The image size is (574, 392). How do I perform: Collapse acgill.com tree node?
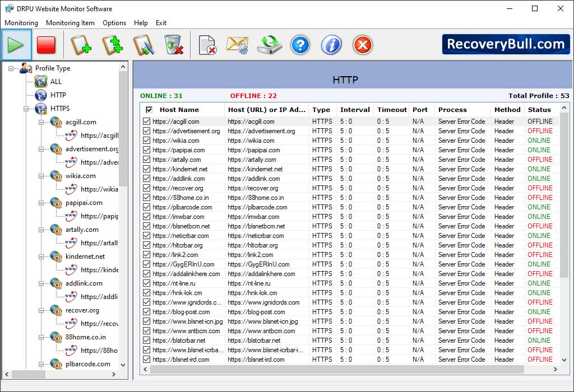click(41, 122)
